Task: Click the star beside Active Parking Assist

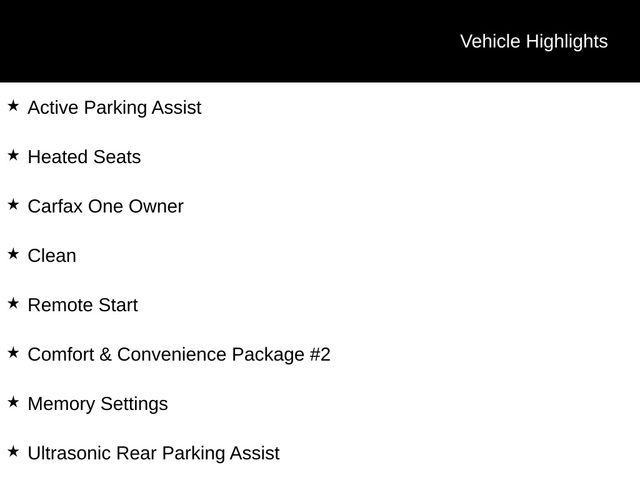Action: coord(13,105)
